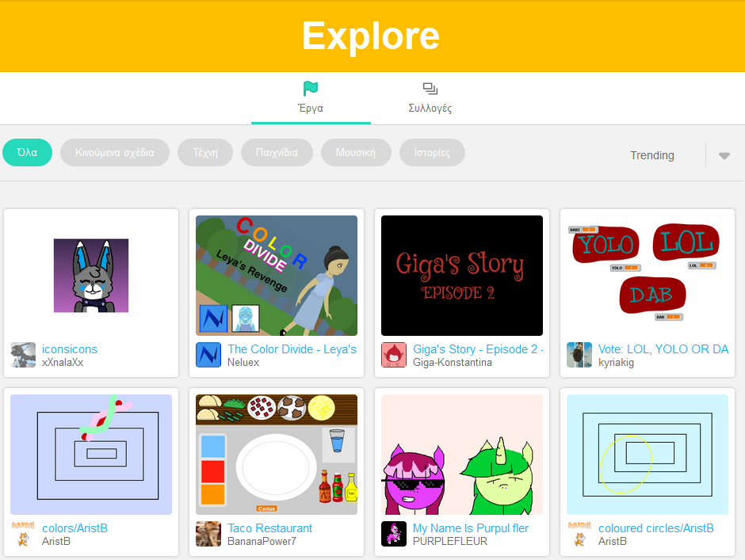745x560 pixels.
Task: Open BananaPower7 avatar icon
Action: click(208, 534)
